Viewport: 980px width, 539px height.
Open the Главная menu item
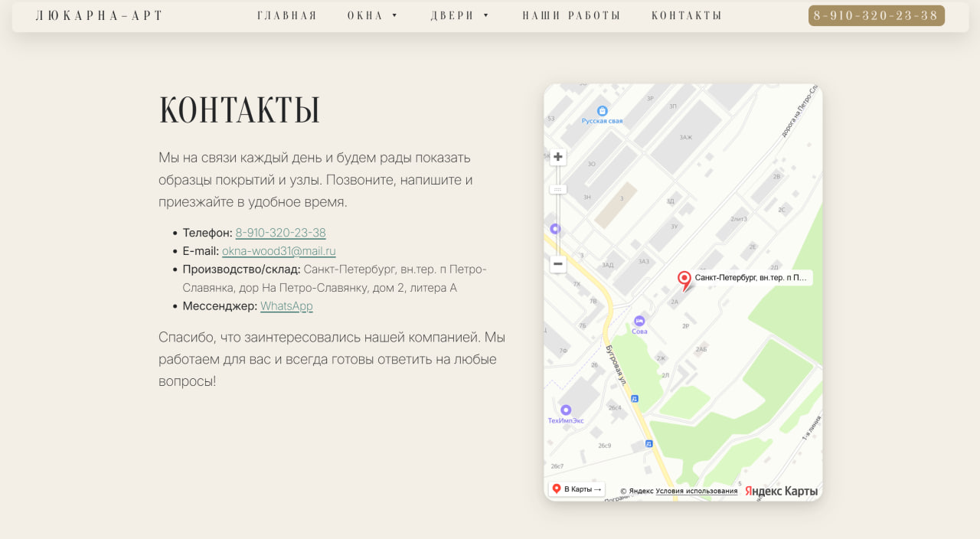coord(287,16)
